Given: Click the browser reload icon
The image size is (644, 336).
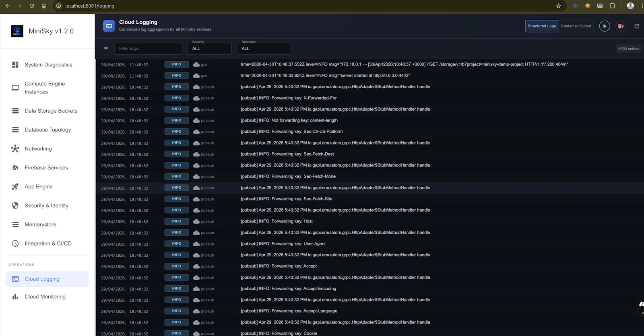Looking at the screenshot, I should [32, 6].
